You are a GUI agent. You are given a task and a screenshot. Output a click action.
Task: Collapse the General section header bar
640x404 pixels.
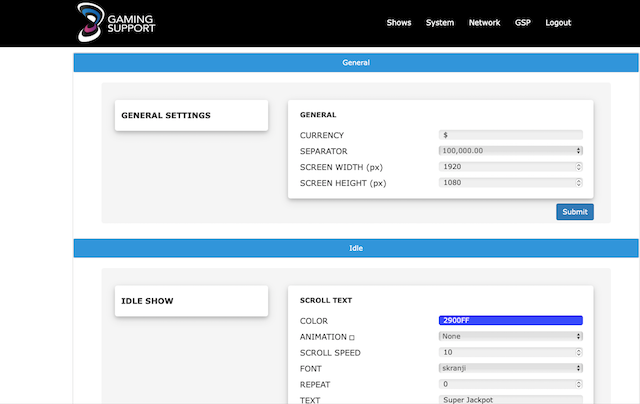[x=356, y=62]
